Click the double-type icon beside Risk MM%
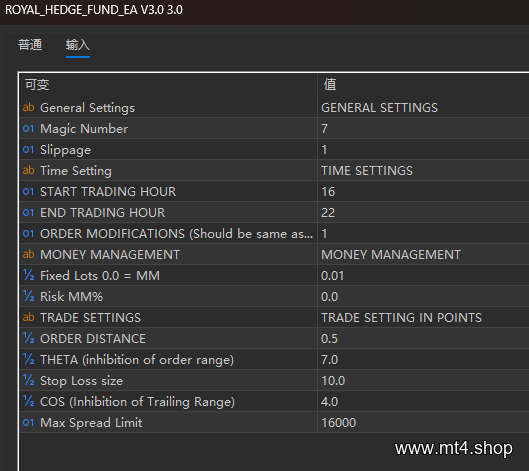 click(x=29, y=296)
